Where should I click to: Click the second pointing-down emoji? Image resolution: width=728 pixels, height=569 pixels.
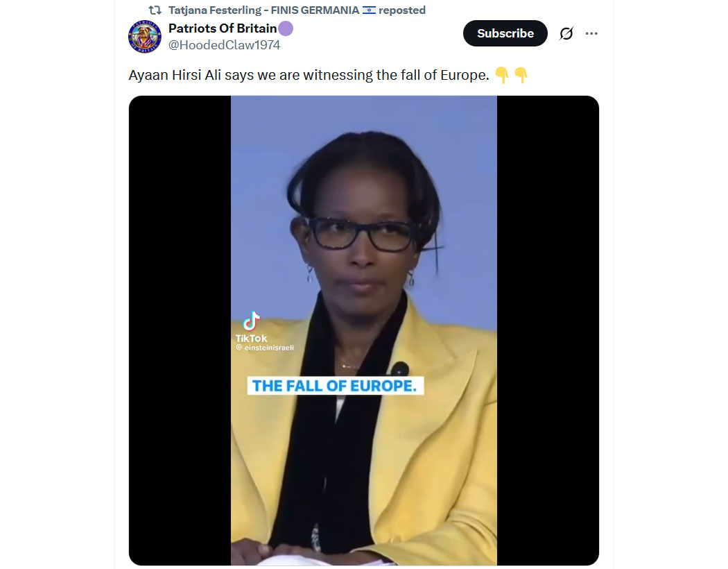tap(521, 75)
